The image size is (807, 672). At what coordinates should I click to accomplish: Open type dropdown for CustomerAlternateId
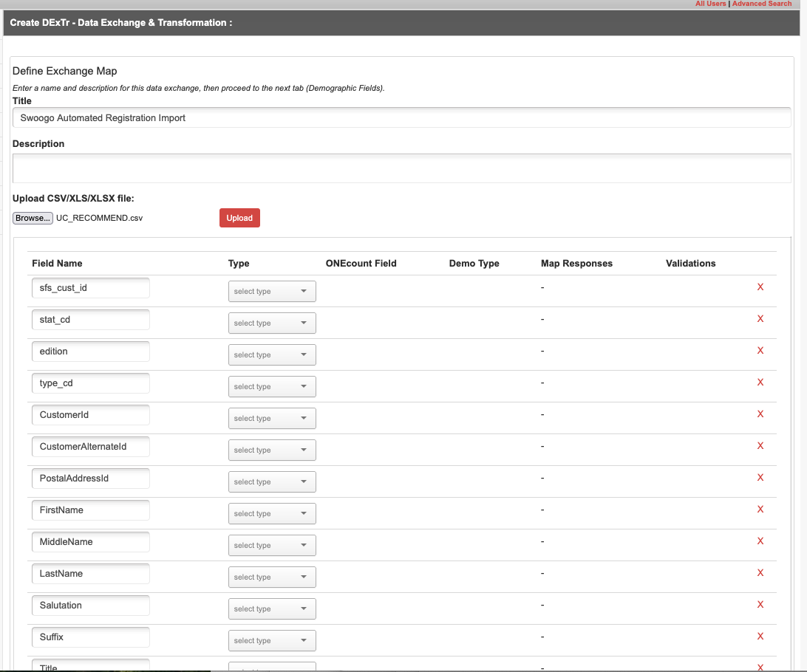pyautogui.click(x=272, y=450)
